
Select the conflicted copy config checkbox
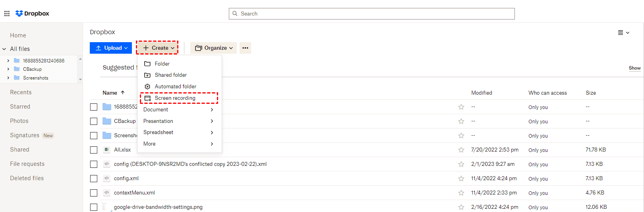94,164
